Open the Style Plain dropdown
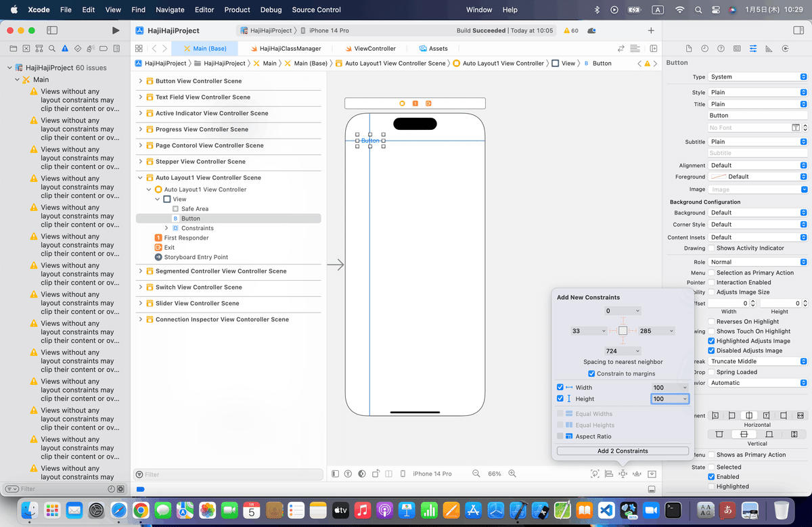Viewport: 812px width, 527px height. coord(758,93)
